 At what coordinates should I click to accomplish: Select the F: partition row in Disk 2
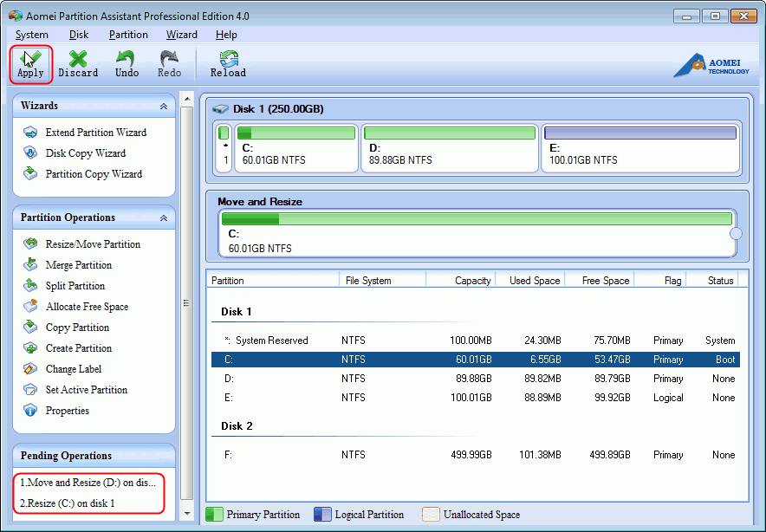475,455
